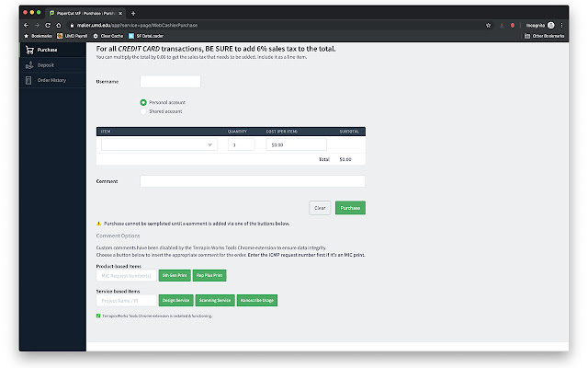Open the Chrome three-dot menu

click(x=561, y=25)
